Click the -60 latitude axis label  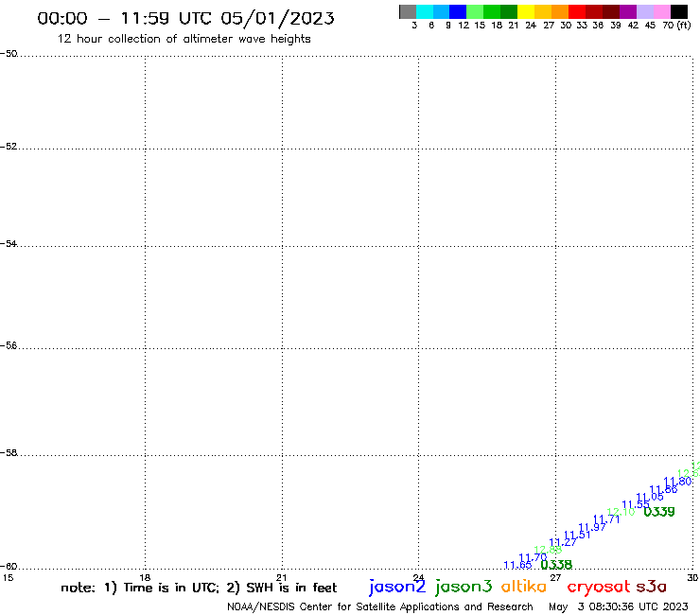pyautogui.click(x=9, y=567)
